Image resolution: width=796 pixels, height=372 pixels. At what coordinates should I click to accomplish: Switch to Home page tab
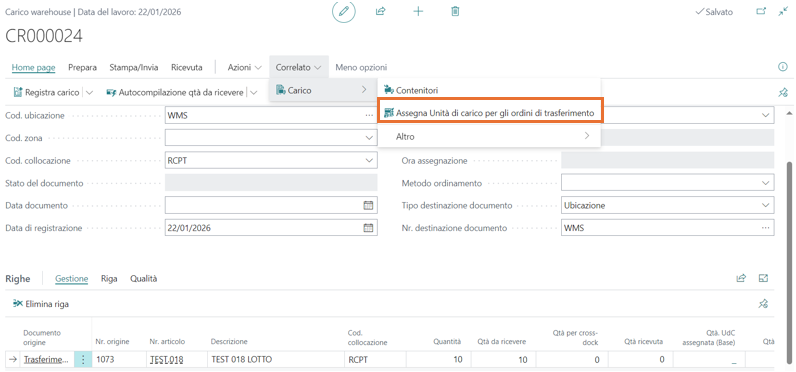pos(34,67)
